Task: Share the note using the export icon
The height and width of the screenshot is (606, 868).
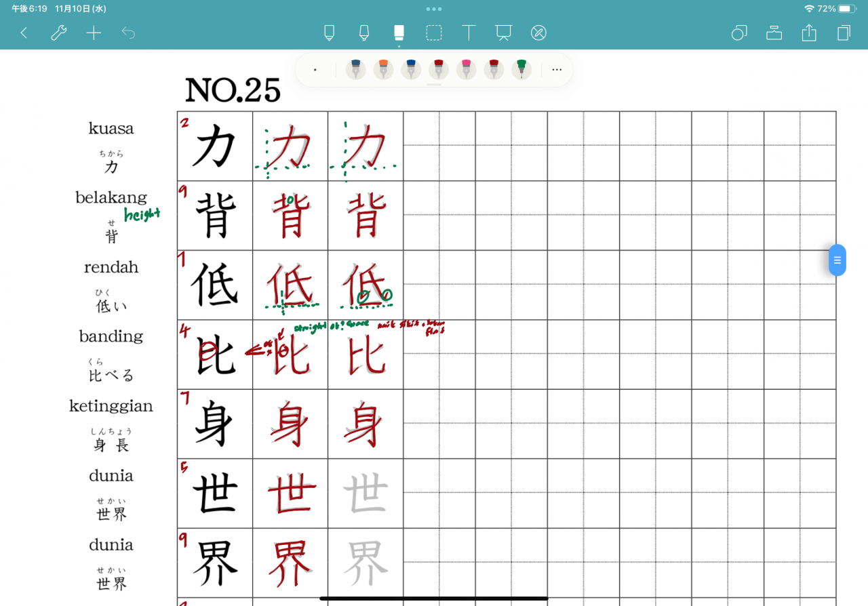Action: point(809,33)
